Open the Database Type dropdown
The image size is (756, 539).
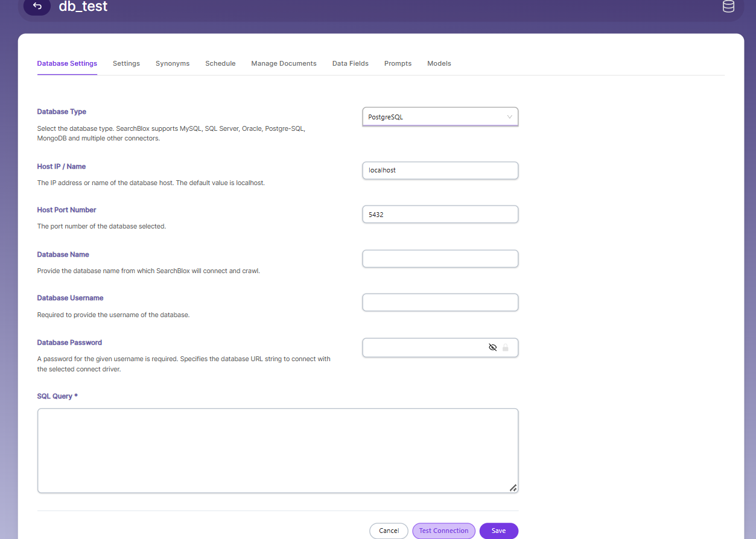point(440,117)
